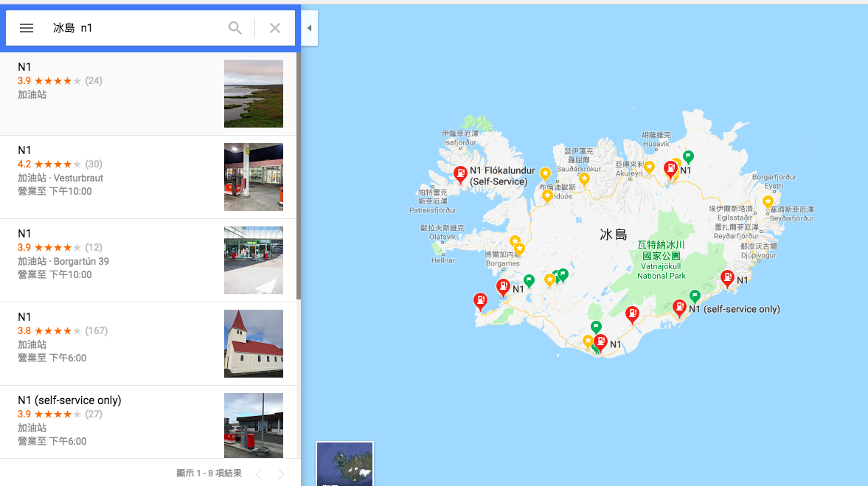Click red N1 pin on south coast
Image resolution: width=868 pixels, height=486 pixels.
[600, 343]
